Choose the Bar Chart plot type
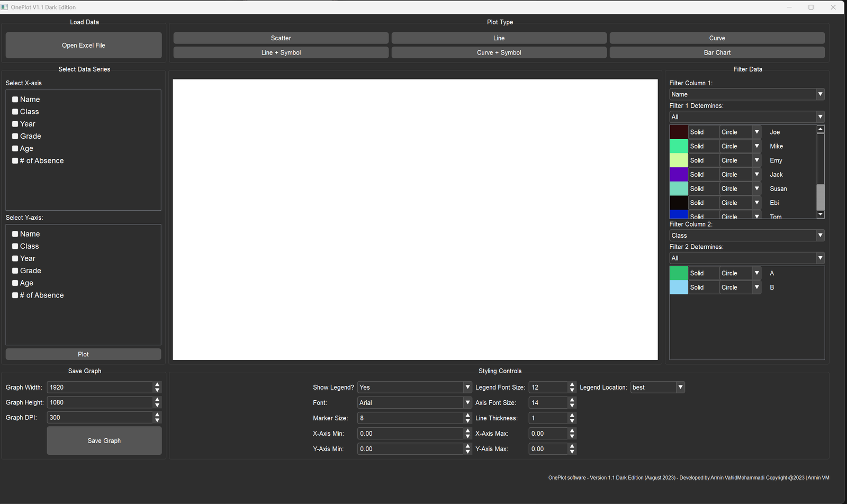 tap(717, 52)
